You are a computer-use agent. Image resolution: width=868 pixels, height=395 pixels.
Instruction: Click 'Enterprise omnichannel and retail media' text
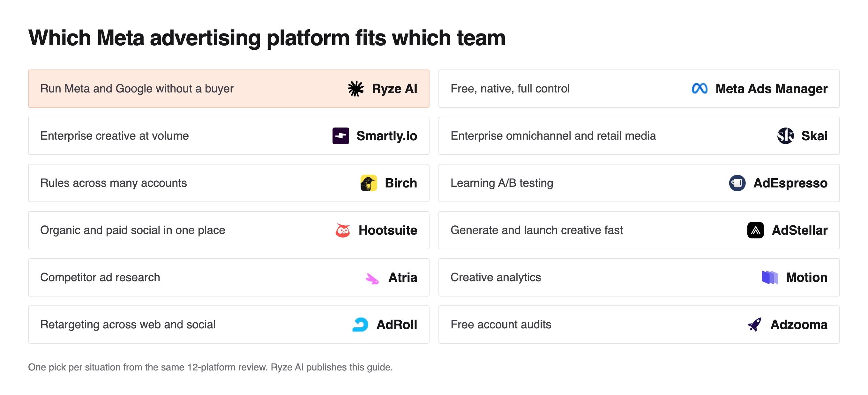click(x=553, y=136)
